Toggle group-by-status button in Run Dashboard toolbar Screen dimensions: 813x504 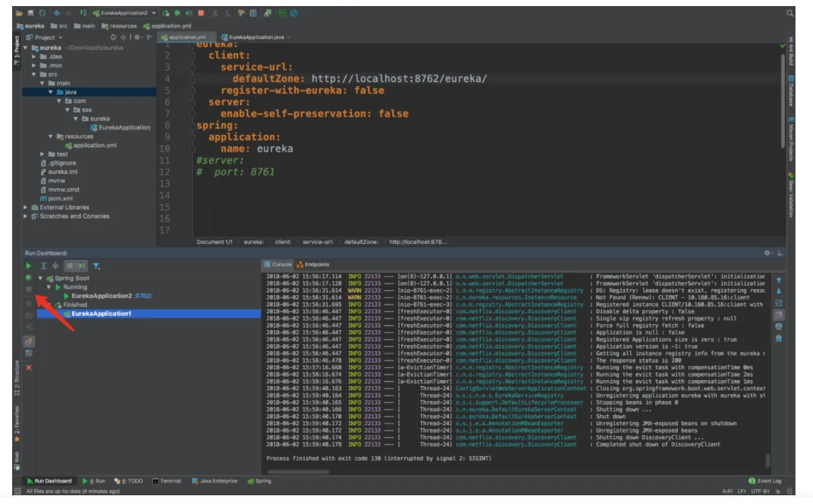(x=82, y=266)
